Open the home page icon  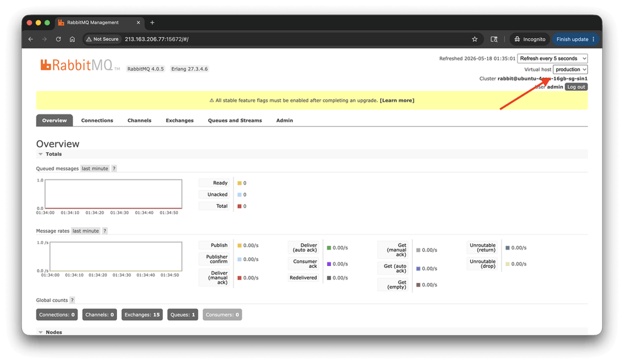click(72, 39)
